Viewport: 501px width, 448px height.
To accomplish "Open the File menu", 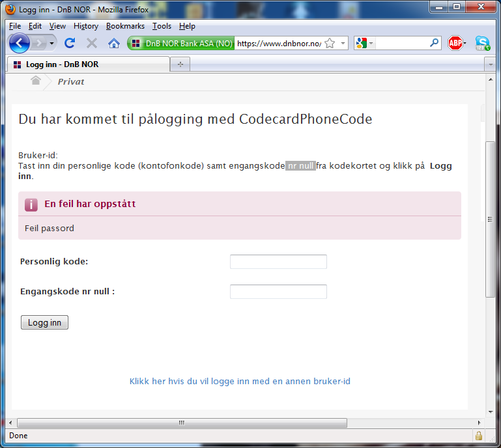I will [x=15, y=26].
